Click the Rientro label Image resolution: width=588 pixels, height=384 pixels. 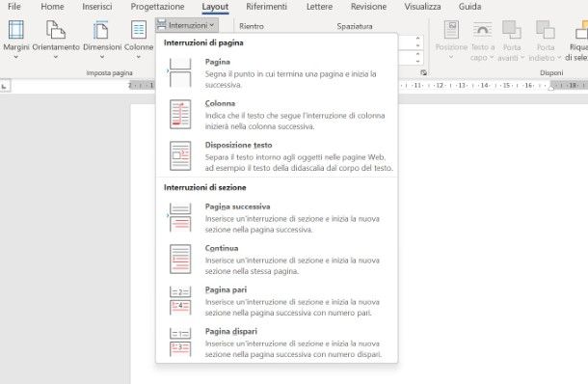(252, 26)
